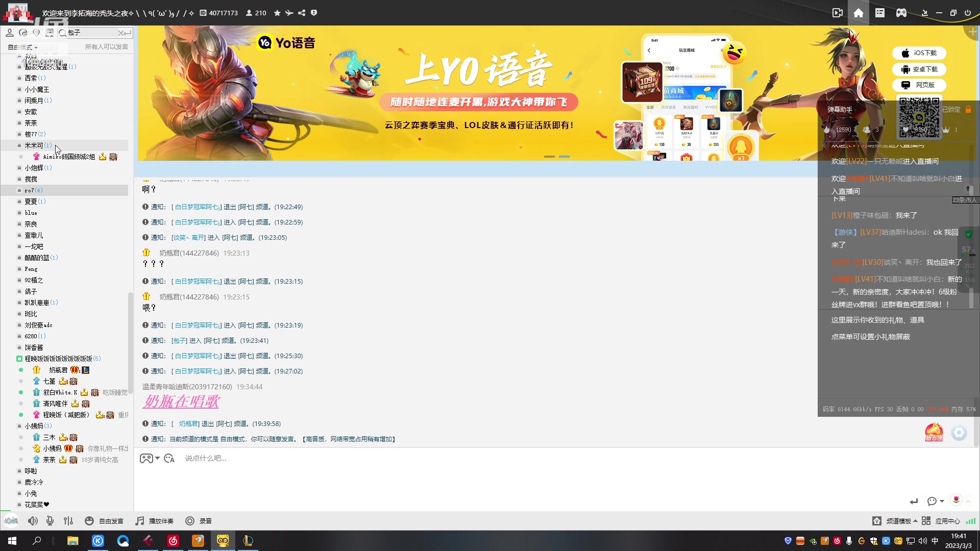Start 录音 recording
This screenshot has width=980, height=551.
[x=199, y=521]
